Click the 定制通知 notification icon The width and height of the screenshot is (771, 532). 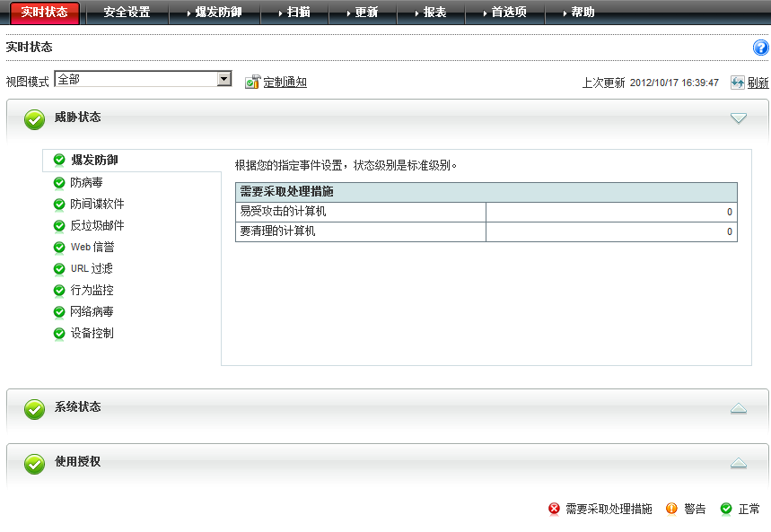(x=252, y=82)
